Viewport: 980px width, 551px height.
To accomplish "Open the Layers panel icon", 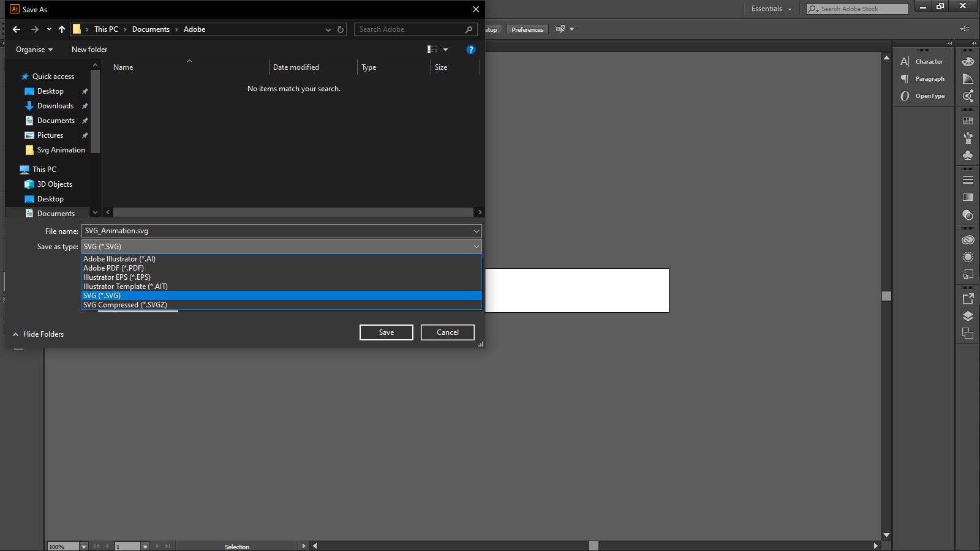I will click(x=968, y=316).
